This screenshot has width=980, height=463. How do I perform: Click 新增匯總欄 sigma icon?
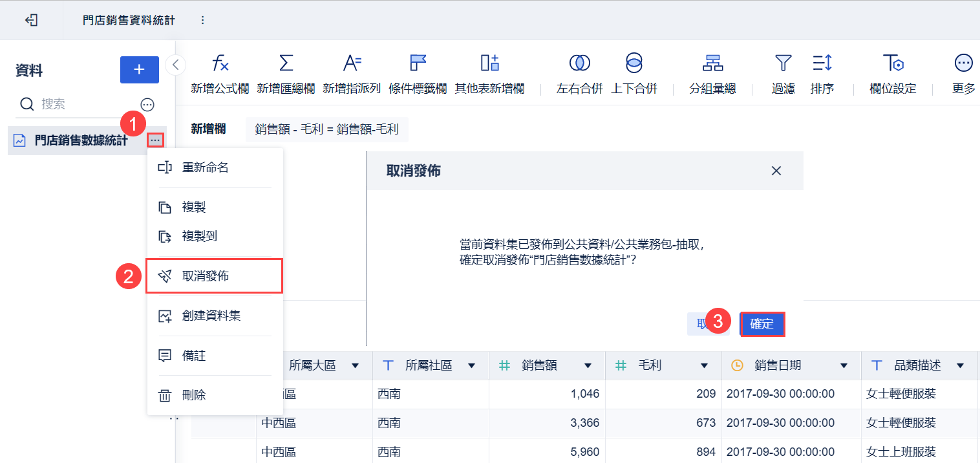click(286, 63)
